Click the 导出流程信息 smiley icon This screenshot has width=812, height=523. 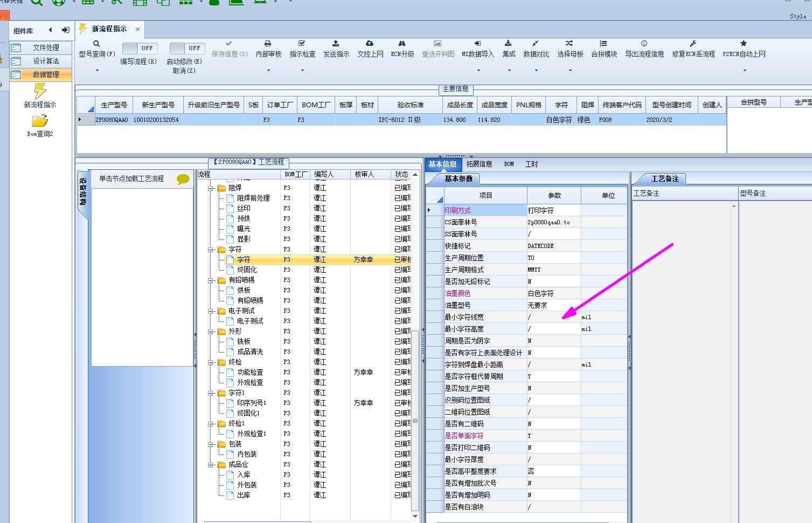click(644, 43)
